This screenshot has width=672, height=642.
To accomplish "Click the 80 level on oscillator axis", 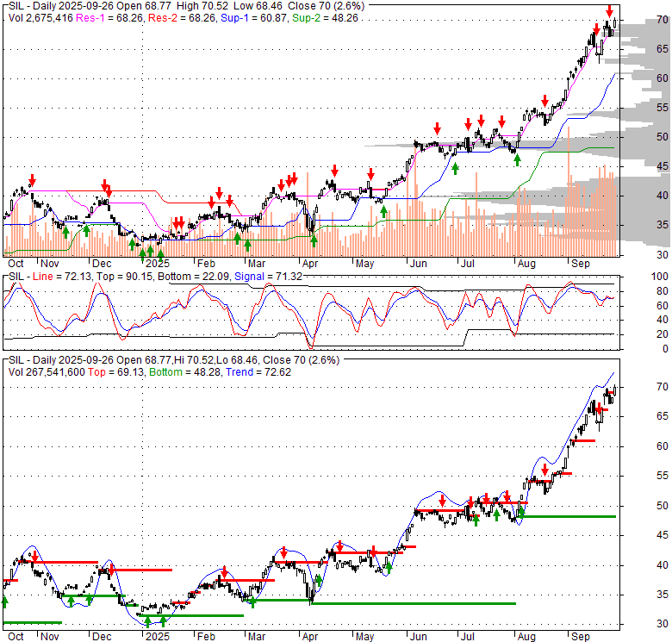I will pos(663,291).
